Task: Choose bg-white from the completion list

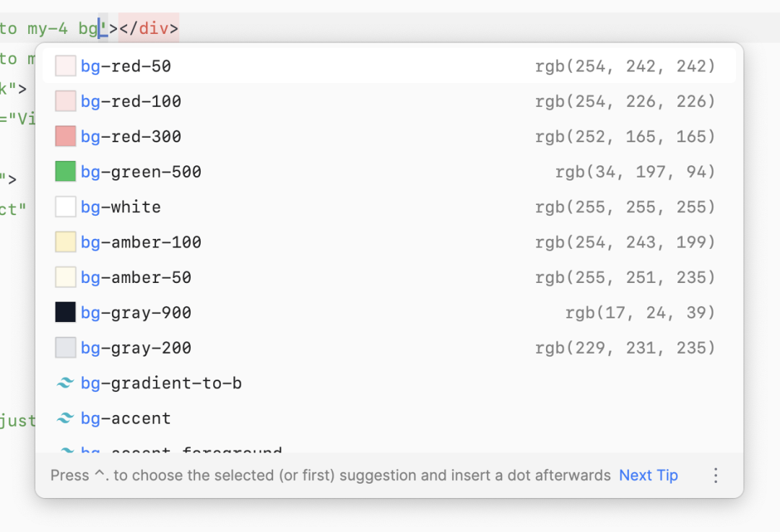Action: [121, 207]
